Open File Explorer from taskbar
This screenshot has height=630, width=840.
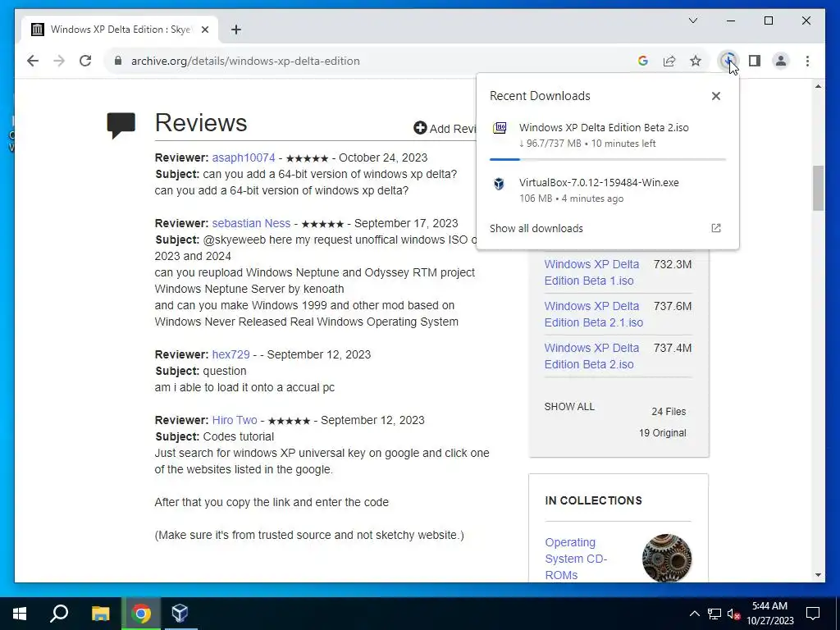100,614
